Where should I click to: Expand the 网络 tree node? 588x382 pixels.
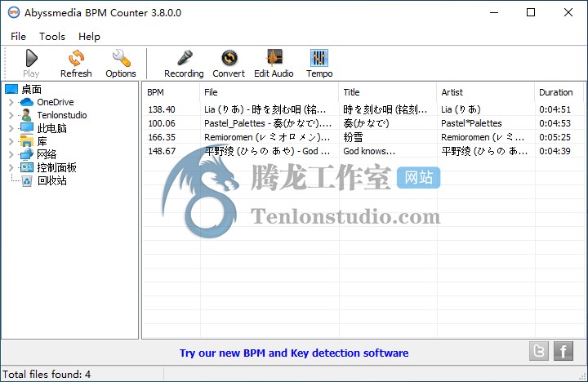pos(11,154)
